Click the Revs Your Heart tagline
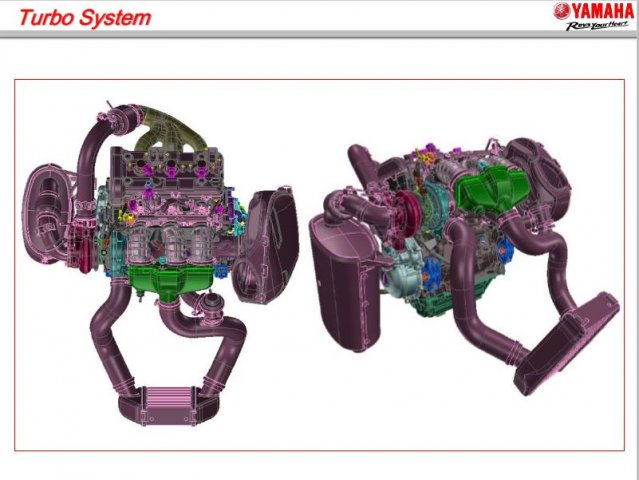 coord(596,26)
